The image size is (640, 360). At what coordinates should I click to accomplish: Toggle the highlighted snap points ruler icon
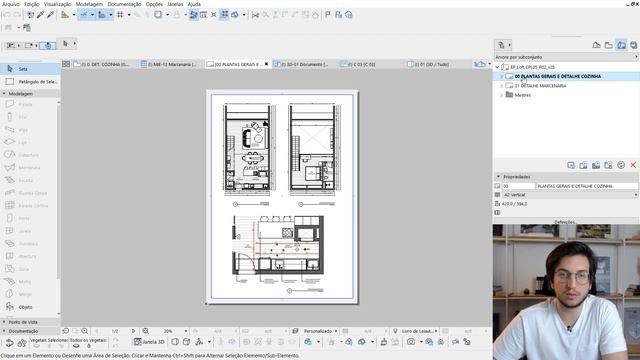[102, 15]
